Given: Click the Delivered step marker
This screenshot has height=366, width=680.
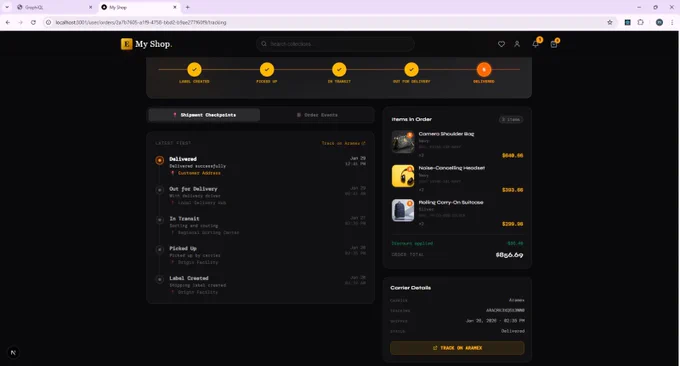Looking at the screenshot, I should tap(484, 69).
